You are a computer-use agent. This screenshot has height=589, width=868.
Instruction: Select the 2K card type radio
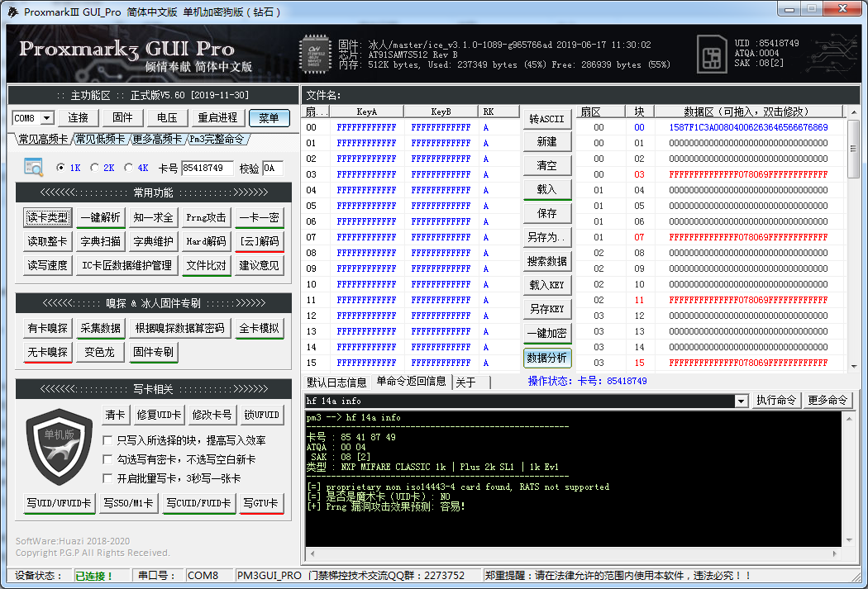coord(93,166)
